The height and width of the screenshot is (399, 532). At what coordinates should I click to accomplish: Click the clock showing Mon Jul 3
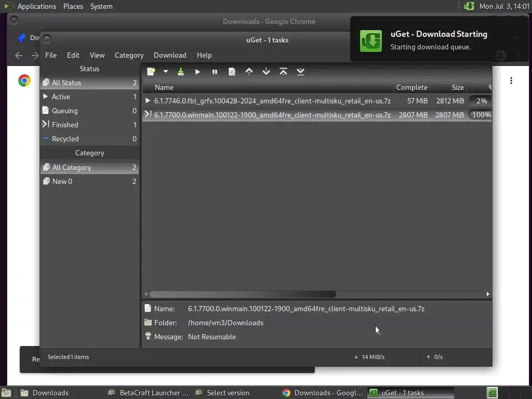click(x=504, y=6)
